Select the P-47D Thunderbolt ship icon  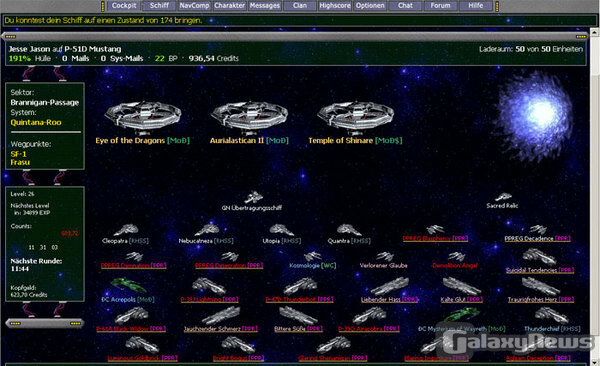[300, 286]
